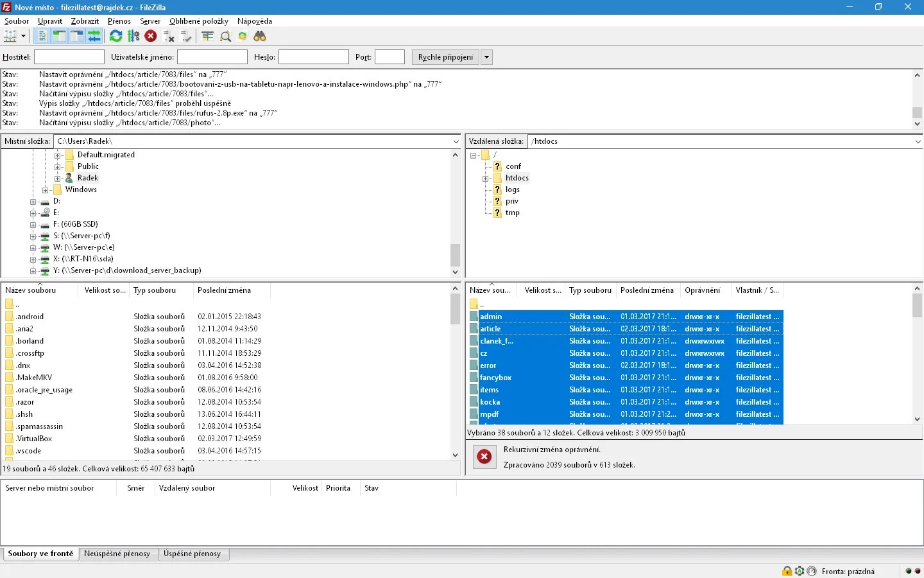Click the E: optical drive icon
Screen dimensions: 924x578
click(46, 213)
